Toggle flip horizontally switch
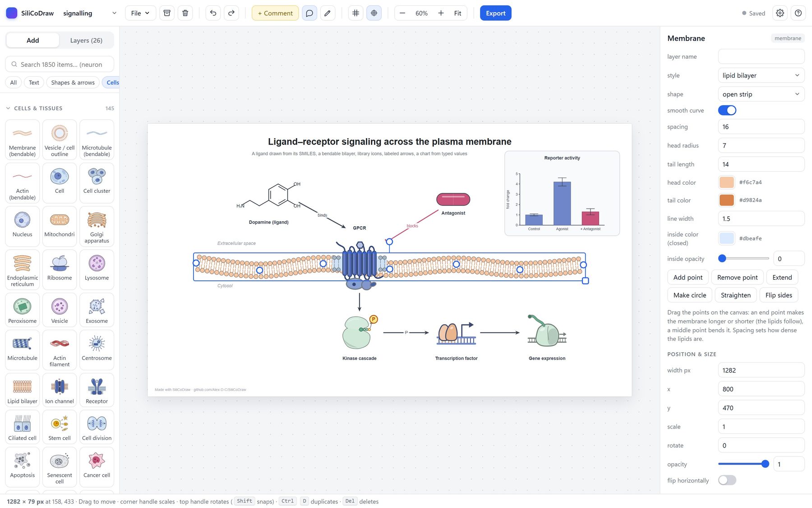 click(x=727, y=480)
